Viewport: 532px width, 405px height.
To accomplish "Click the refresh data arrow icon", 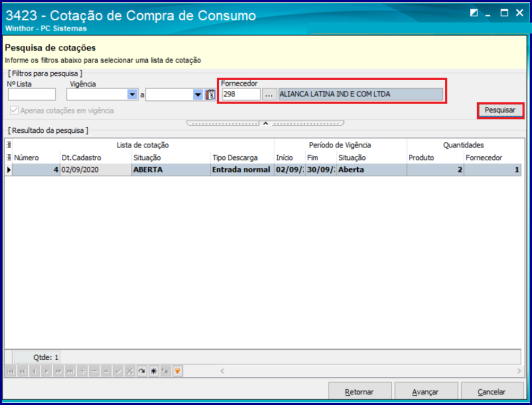I will 141,371.
